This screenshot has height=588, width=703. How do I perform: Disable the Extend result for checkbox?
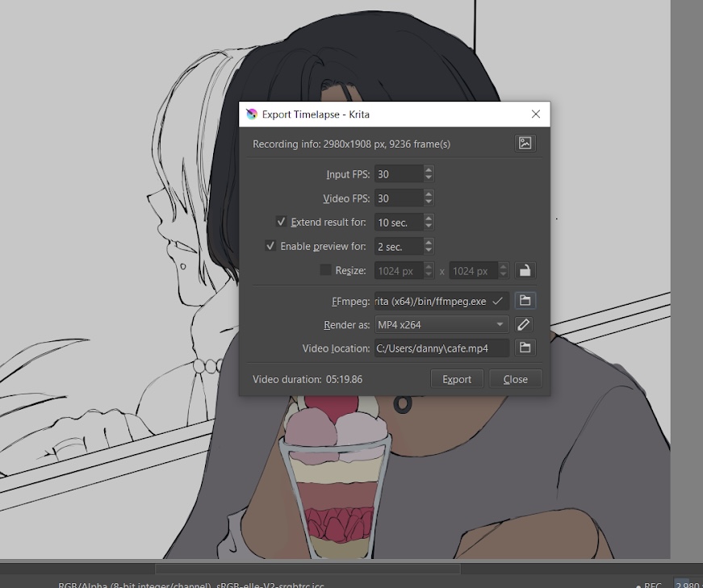pyautogui.click(x=281, y=222)
